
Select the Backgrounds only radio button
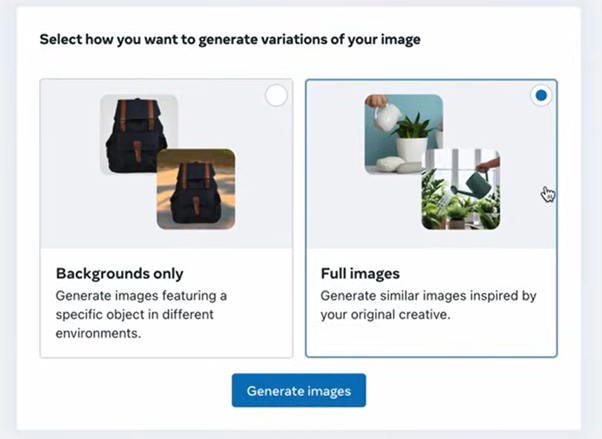[276, 96]
